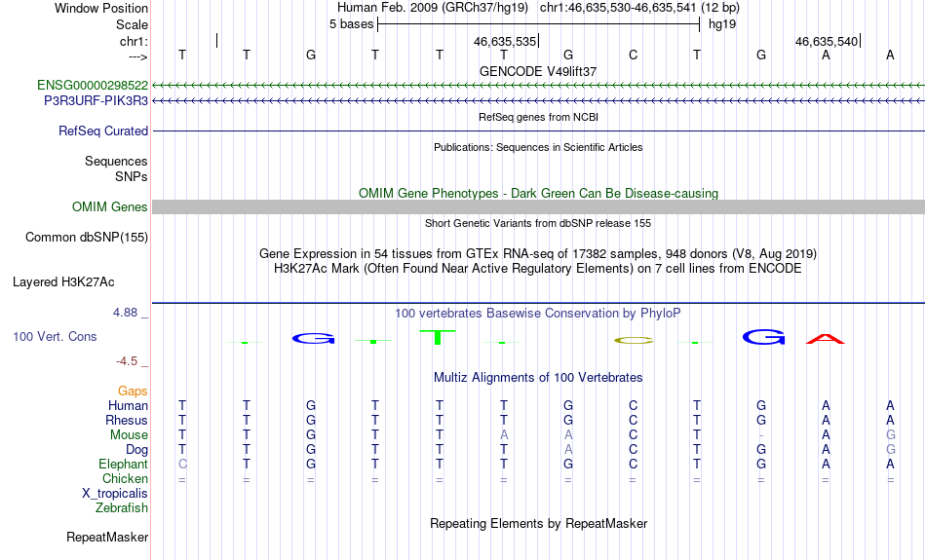The image size is (926, 560).
Task: Click the Zebrafish alignment row label
Action: 122,508
